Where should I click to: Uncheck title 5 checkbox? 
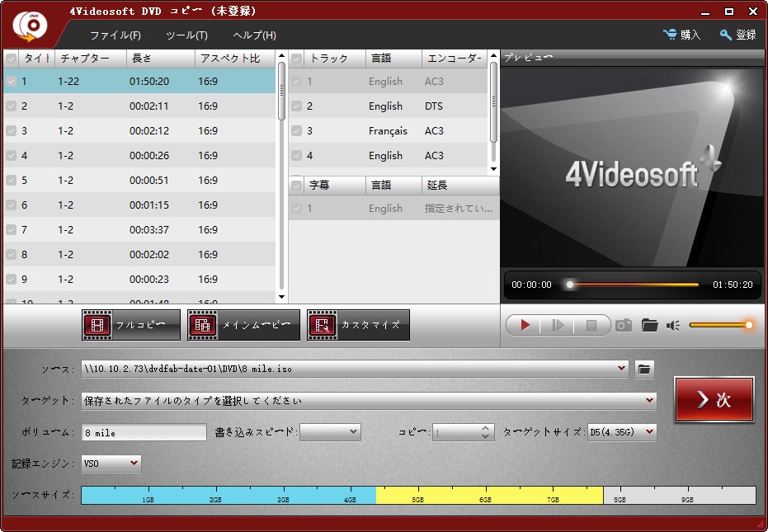coord(11,181)
